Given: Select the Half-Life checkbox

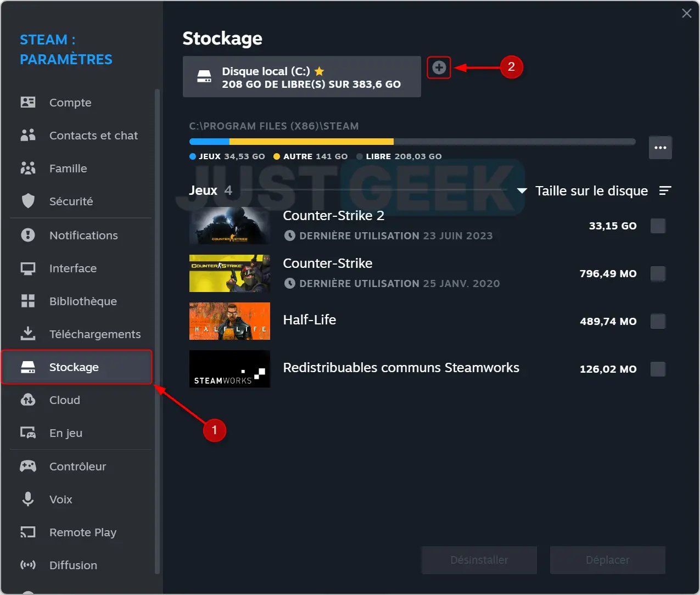Looking at the screenshot, I should 658,322.
